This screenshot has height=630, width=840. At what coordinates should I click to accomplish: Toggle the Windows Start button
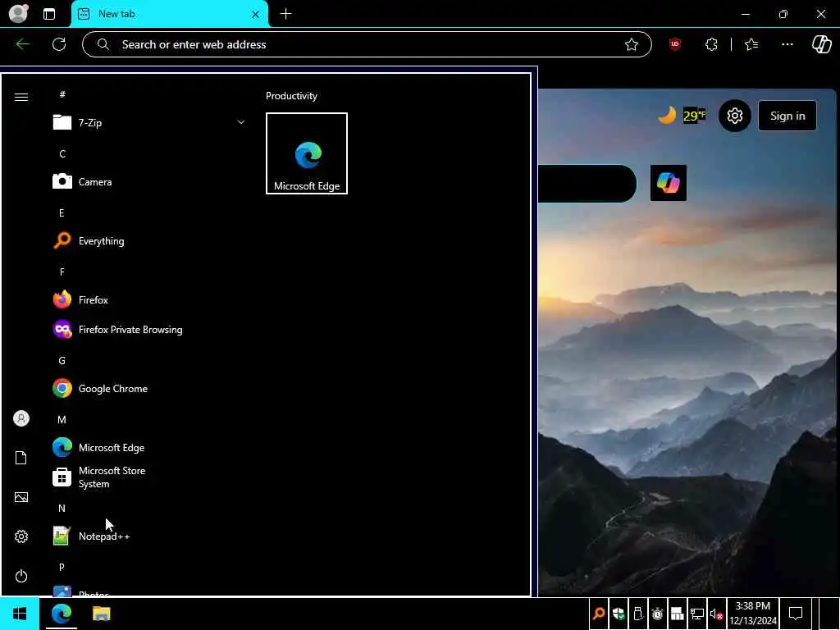(x=20, y=614)
